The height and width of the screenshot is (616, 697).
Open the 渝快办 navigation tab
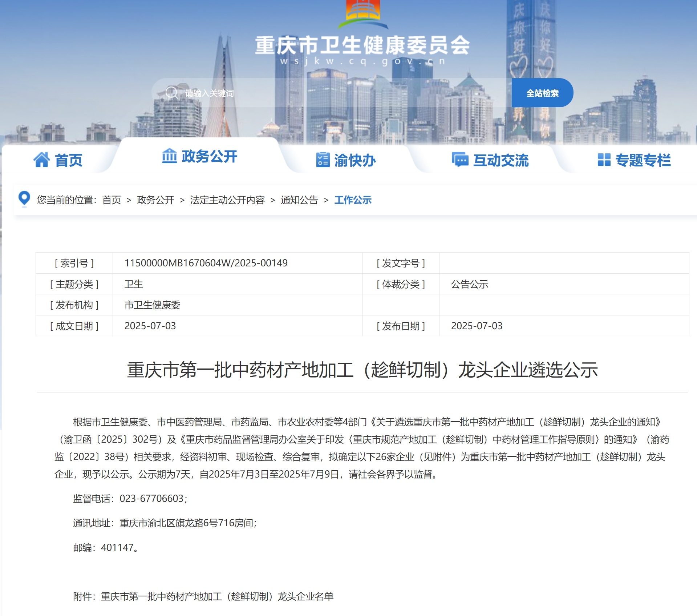click(346, 160)
